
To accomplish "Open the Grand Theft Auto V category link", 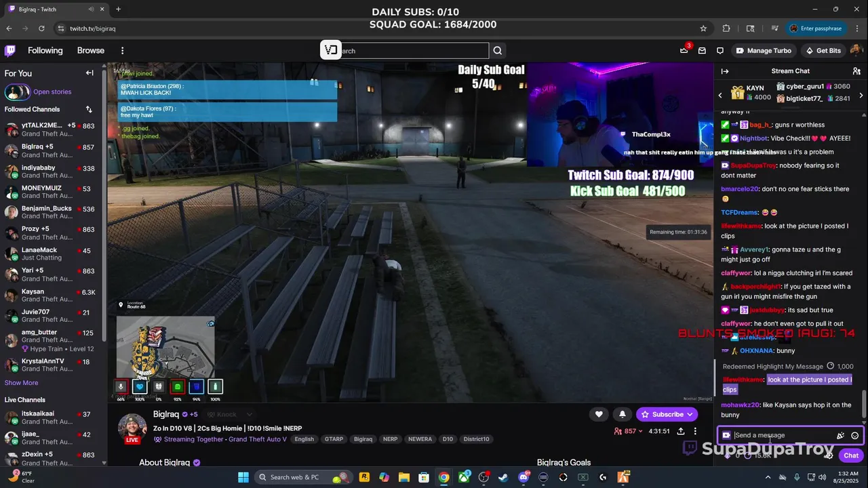I will point(259,439).
